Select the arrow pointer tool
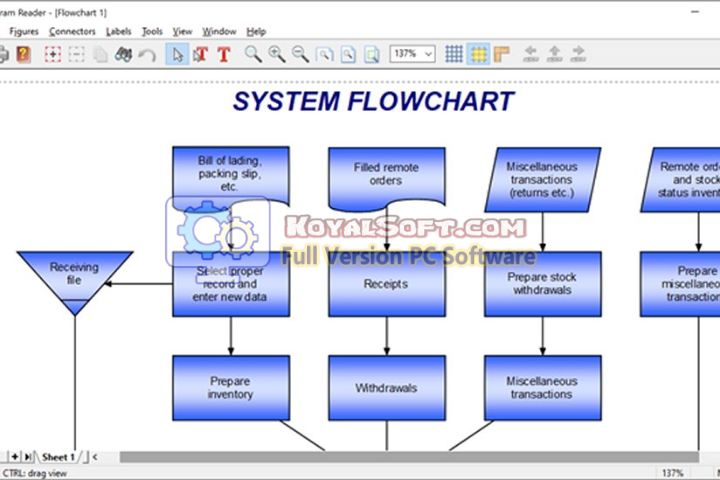The width and height of the screenshot is (720, 480). 177,54
